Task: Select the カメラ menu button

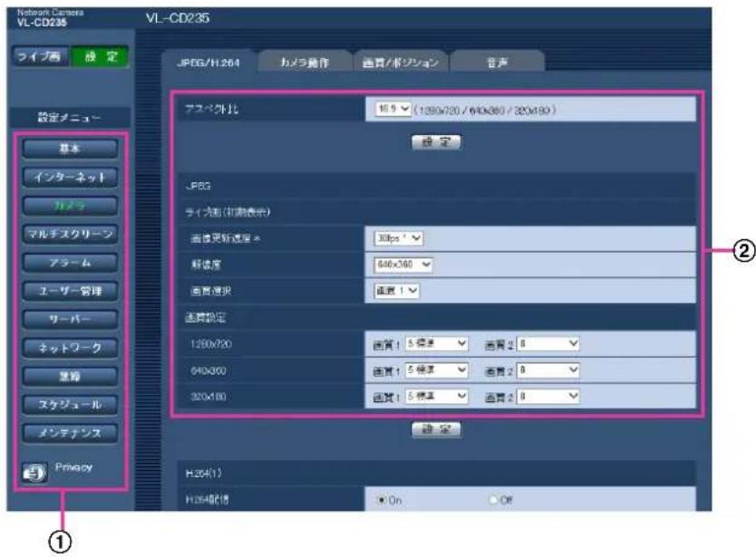Action: click(x=70, y=206)
